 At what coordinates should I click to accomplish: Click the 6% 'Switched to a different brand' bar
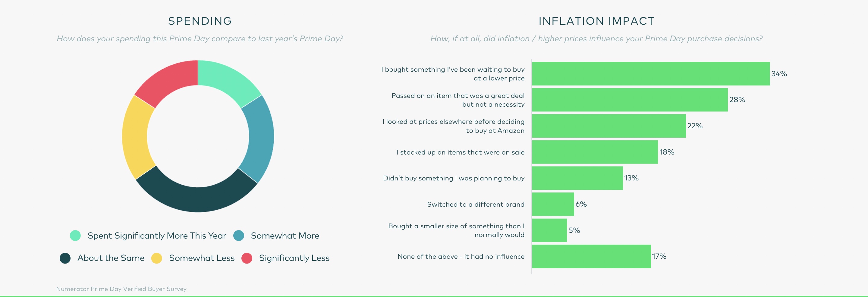(x=553, y=204)
